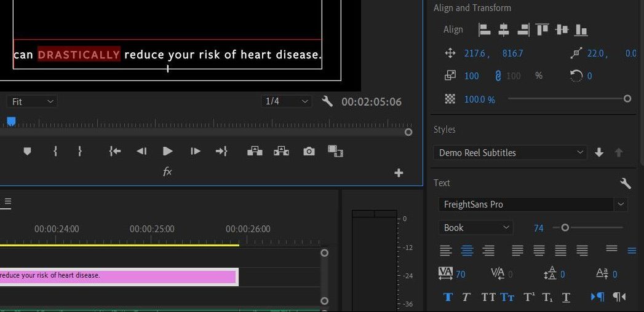Click the Add Marker icon
Screen dimensions: 644x312
[x=27, y=151]
